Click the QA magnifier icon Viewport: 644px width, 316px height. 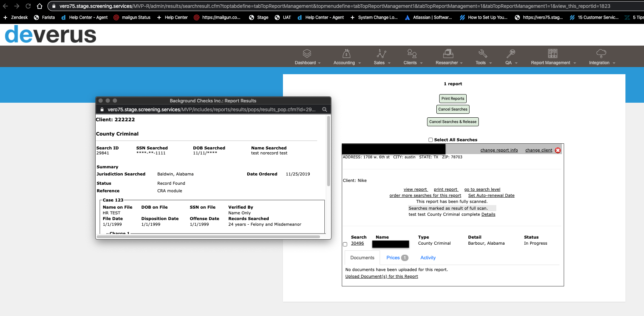coord(511,53)
